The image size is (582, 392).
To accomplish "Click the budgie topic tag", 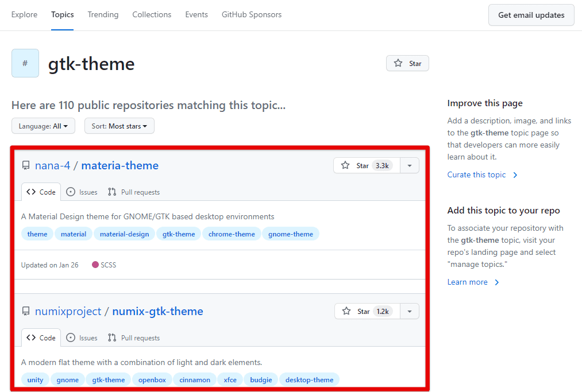I will 261,380.
